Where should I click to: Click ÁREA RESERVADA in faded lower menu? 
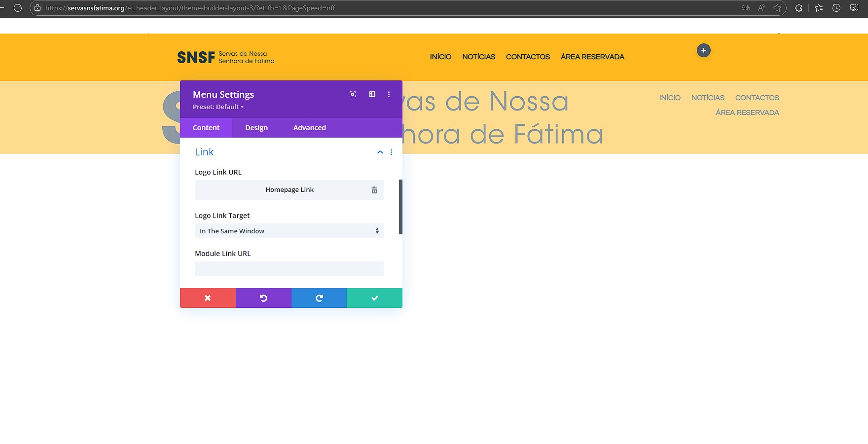point(747,112)
